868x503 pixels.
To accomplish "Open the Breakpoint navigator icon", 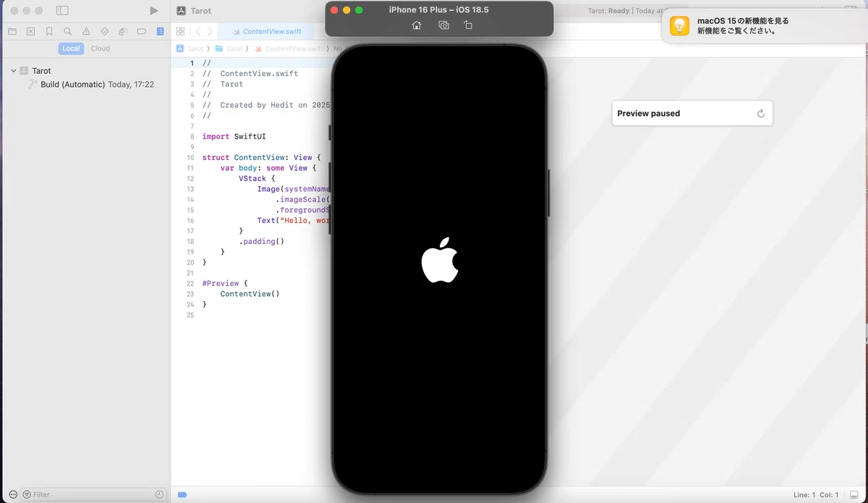I will pyautogui.click(x=142, y=31).
